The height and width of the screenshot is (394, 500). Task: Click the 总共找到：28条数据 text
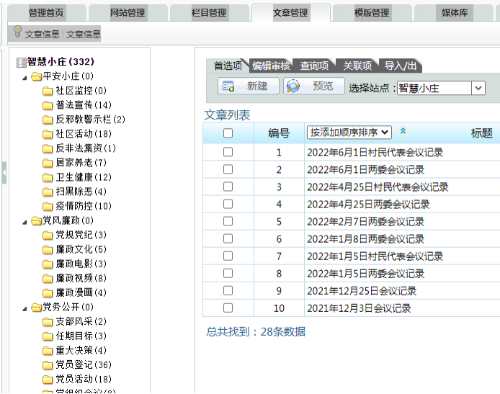pos(256,332)
